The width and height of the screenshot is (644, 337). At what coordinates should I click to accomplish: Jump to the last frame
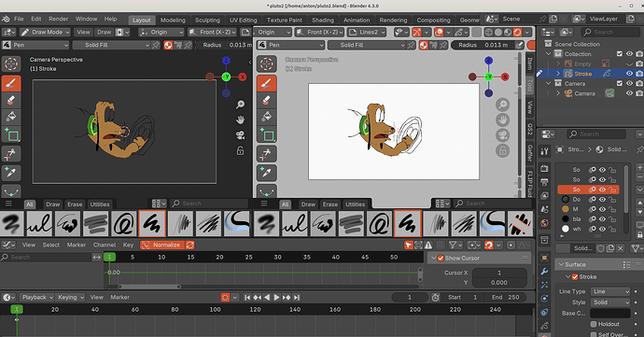coord(297,297)
